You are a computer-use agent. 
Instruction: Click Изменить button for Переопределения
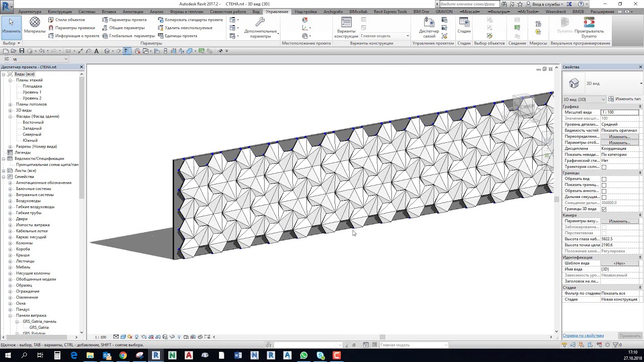click(619, 136)
